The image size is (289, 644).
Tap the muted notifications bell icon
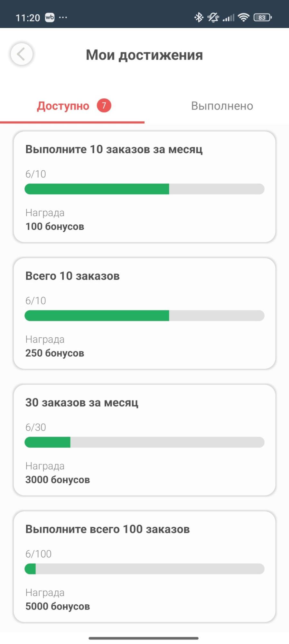pos(213,17)
